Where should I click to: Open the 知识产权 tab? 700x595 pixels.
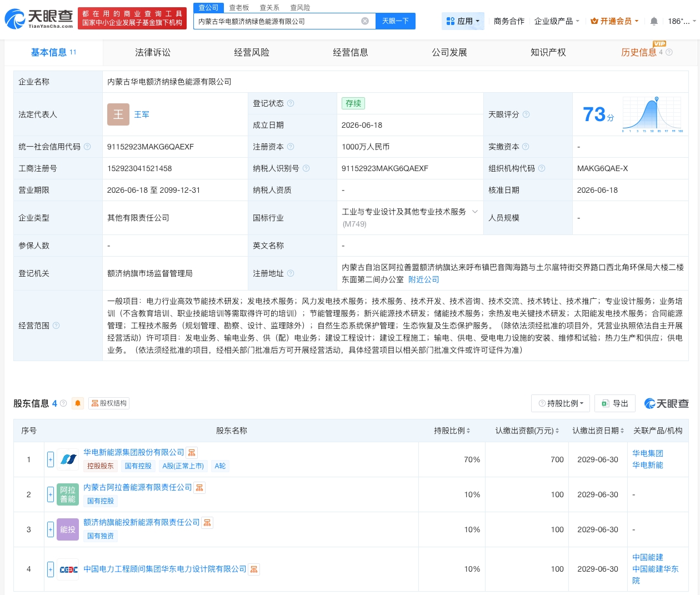(x=548, y=52)
